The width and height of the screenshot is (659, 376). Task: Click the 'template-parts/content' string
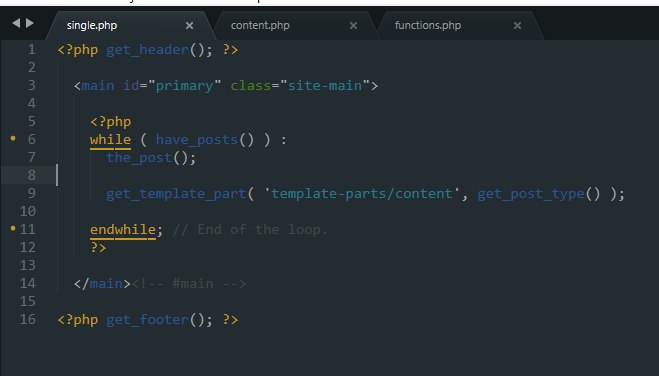(x=362, y=194)
